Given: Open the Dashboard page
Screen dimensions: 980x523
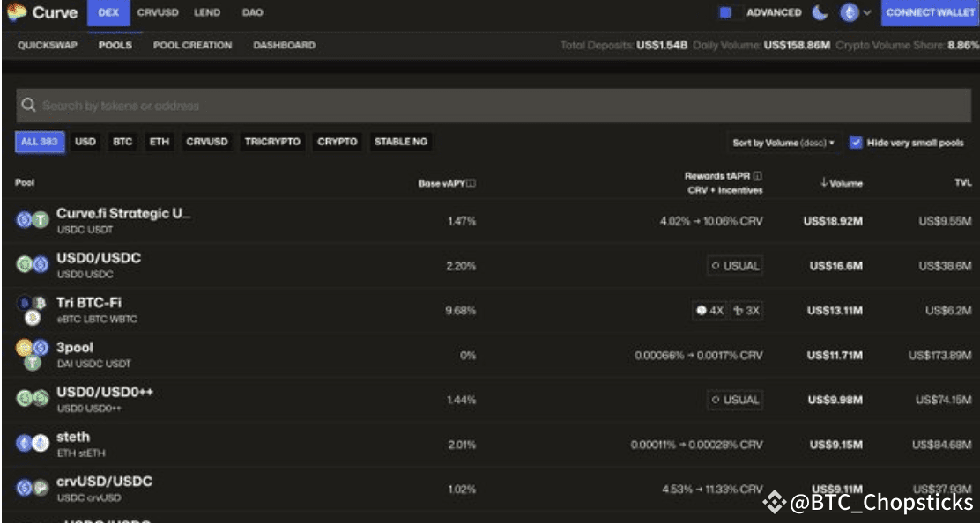Looking at the screenshot, I should pos(285,45).
